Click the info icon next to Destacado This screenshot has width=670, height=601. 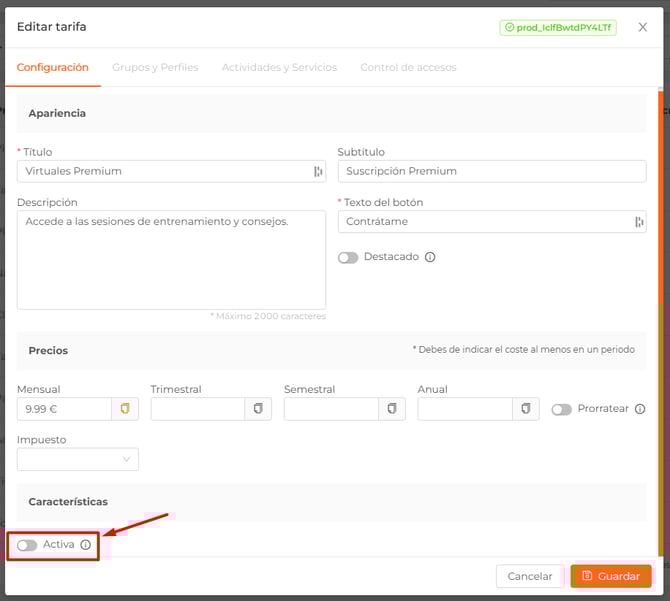coord(430,257)
